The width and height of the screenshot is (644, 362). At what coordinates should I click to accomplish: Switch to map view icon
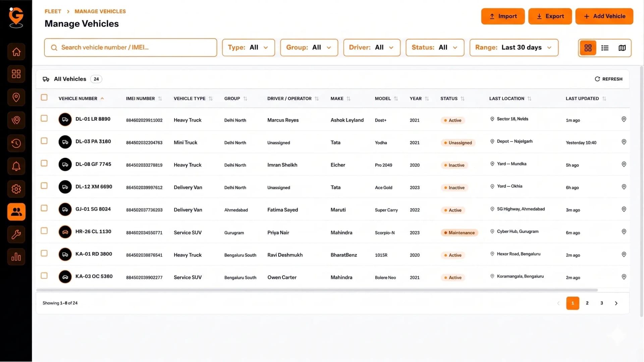(622, 48)
